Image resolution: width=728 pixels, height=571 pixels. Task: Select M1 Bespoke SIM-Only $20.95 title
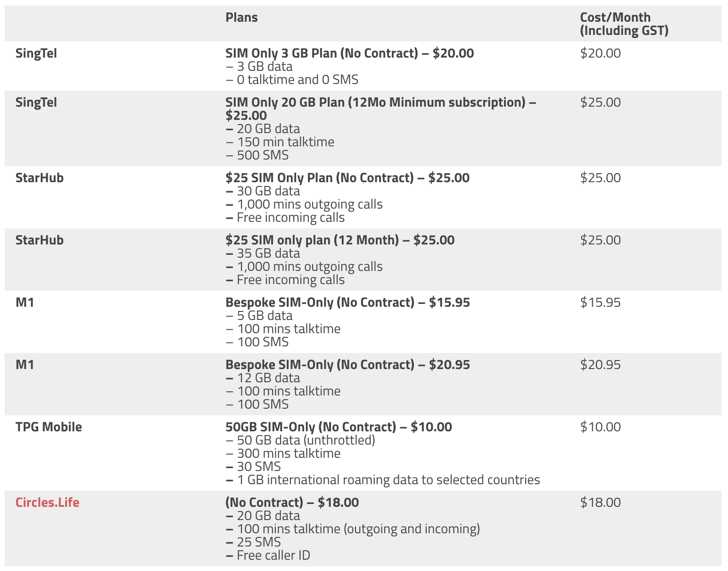tap(347, 365)
